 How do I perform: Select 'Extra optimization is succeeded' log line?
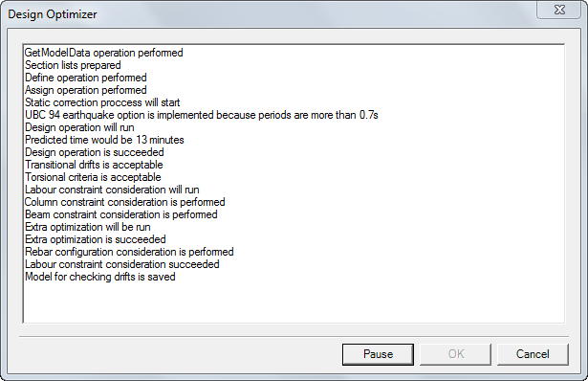[x=96, y=238]
